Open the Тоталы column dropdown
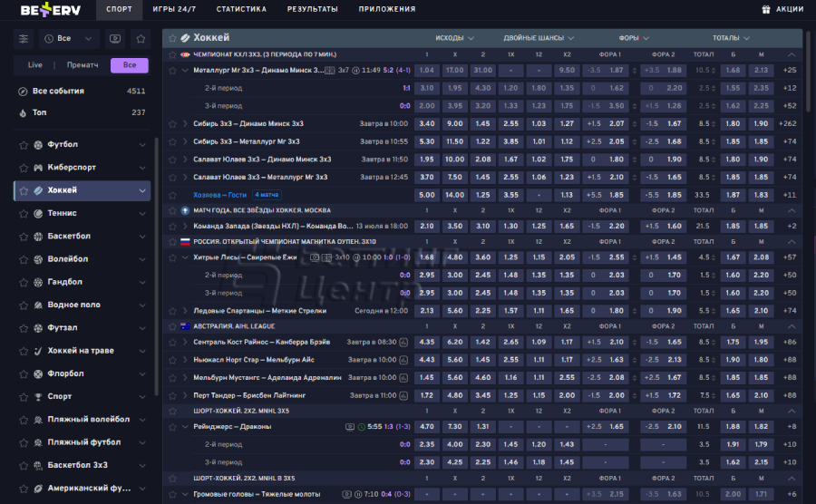The width and height of the screenshot is (816, 504). pyautogui.click(x=731, y=38)
